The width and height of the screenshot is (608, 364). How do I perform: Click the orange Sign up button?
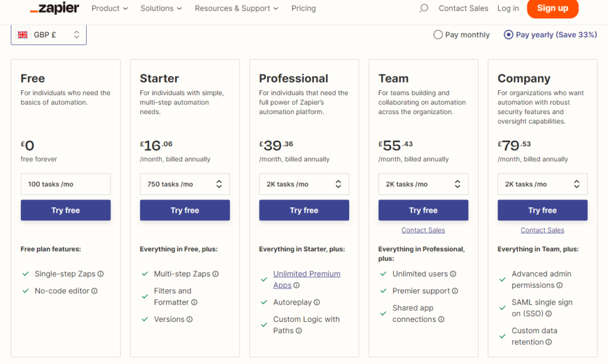click(x=553, y=8)
